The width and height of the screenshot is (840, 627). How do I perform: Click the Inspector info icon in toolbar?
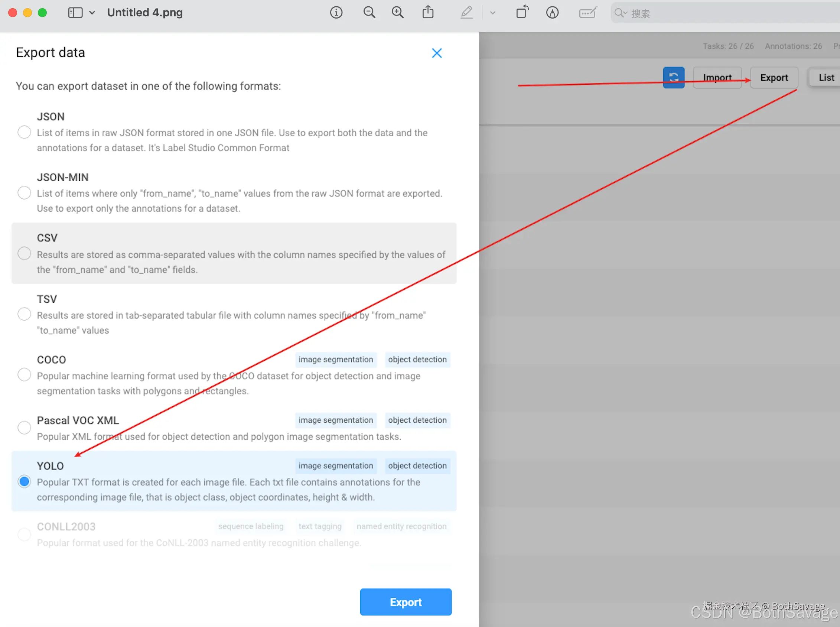[x=336, y=13]
